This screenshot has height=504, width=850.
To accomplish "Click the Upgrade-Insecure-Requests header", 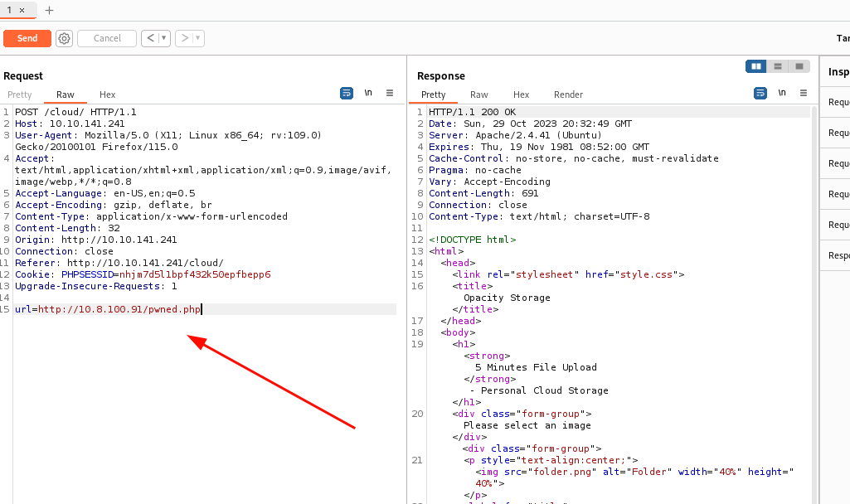I will click(x=96, y=286).
